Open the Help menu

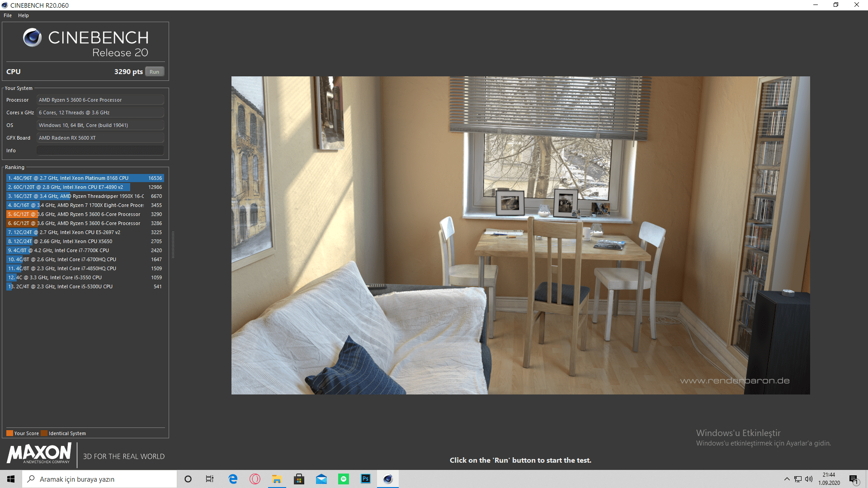24,15
